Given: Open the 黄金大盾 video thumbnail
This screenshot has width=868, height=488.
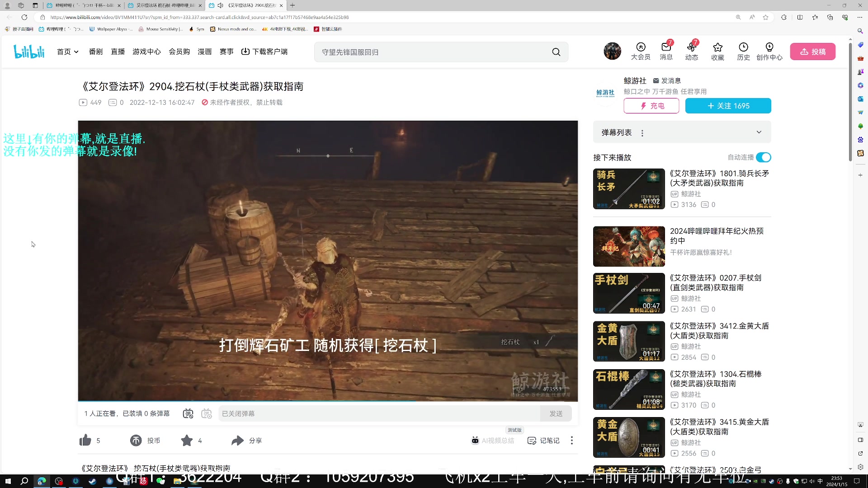Looking at the screenshot, I should tap(629, 437).
